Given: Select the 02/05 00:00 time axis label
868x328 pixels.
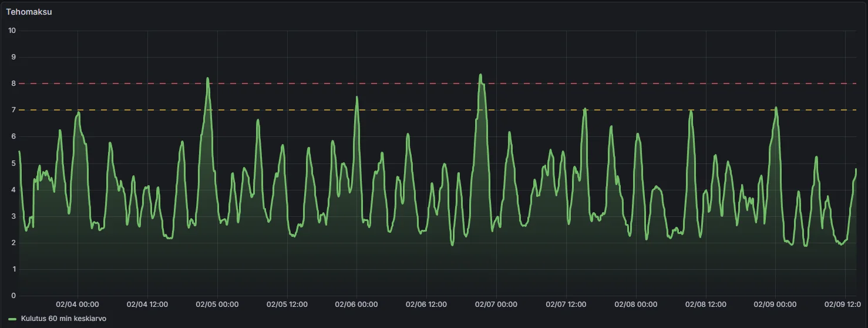Looking at the screenshot, I should coord(217,304).
